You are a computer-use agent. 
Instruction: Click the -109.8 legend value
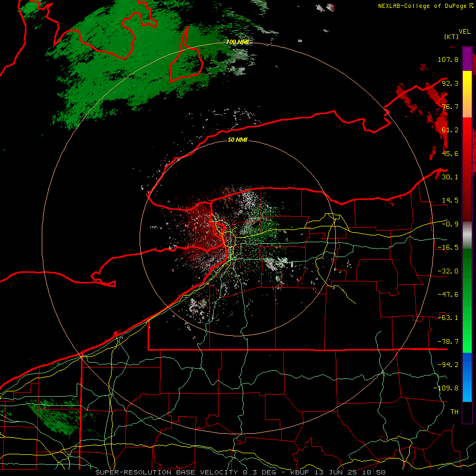click(446, 388)
